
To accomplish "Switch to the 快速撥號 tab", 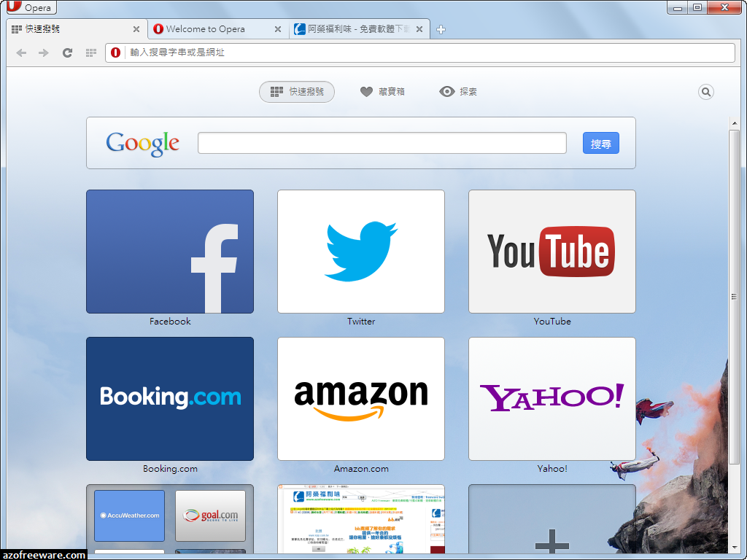I will (x=76, y=29).
